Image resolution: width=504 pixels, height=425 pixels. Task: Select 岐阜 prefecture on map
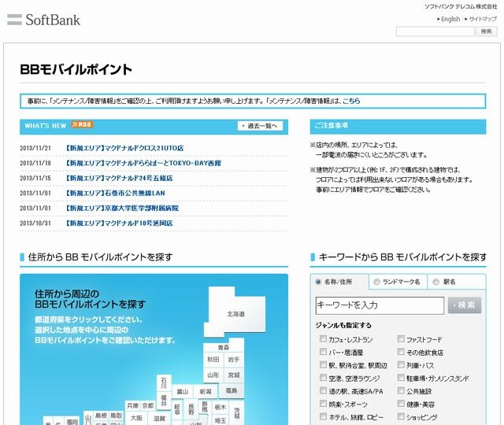[x=177, y=409]
